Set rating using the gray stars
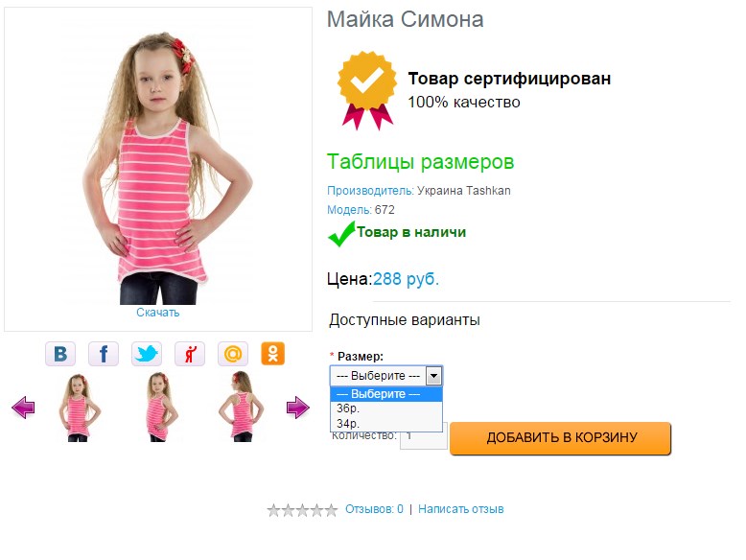 (x=302, y=510)
